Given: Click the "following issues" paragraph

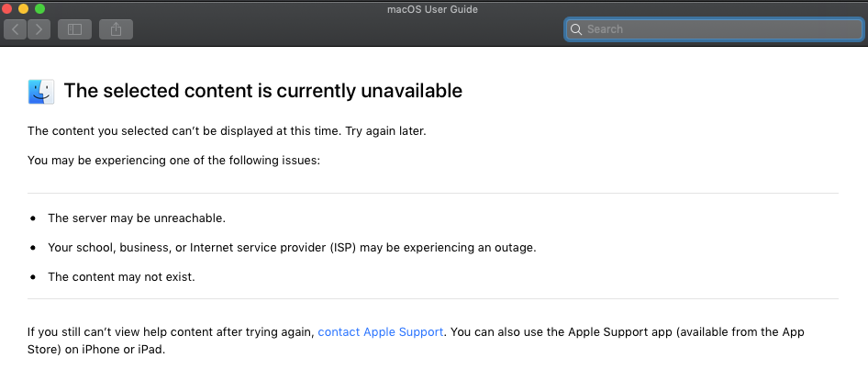Looking at the screenshot, I should pos(173,160).
